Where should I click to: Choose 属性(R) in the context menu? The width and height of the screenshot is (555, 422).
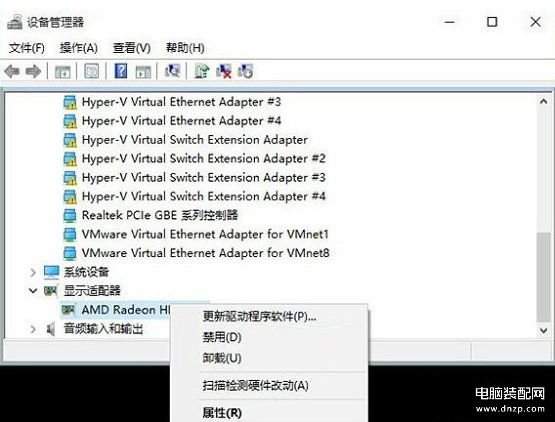[269, 412]
